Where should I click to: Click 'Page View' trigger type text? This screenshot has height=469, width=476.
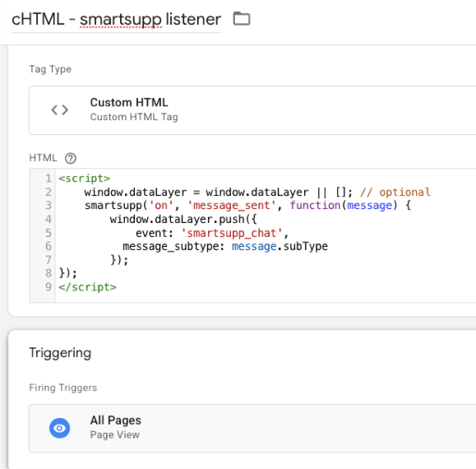(x=115, y=434)
